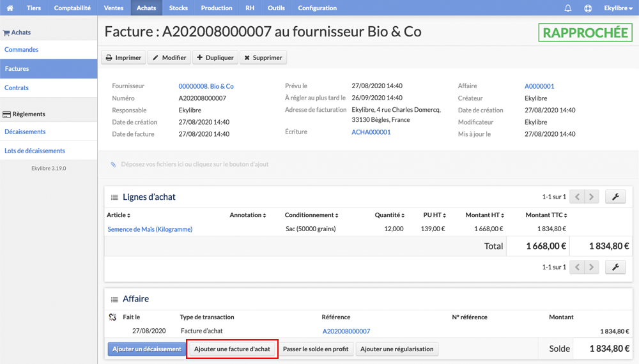
Task: Sort by the Article column
Action: 119,215
